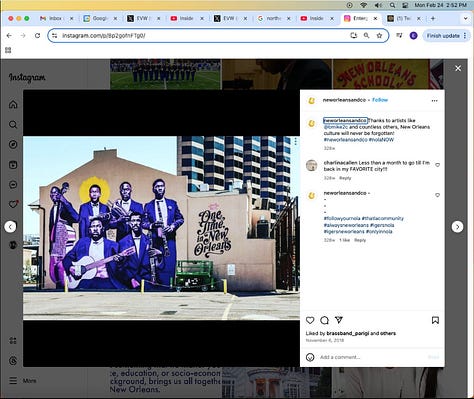The width and height of the screenshot is (474, 399).
Task: Reload the page
Action: pos(37,36)
